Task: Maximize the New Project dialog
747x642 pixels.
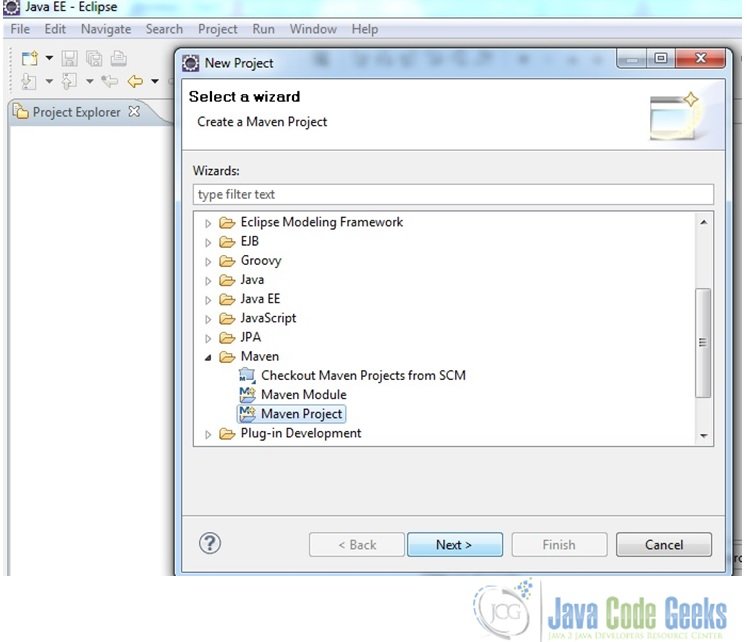Action: 660,58
